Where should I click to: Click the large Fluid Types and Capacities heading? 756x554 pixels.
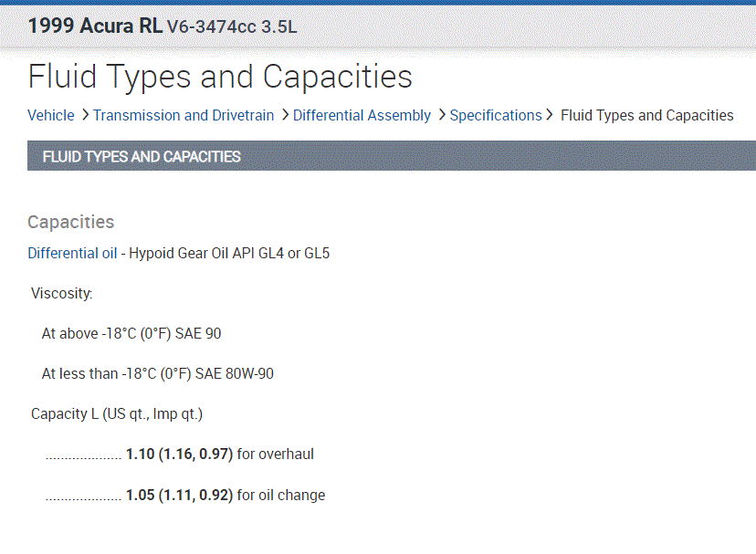pos(220,77)
